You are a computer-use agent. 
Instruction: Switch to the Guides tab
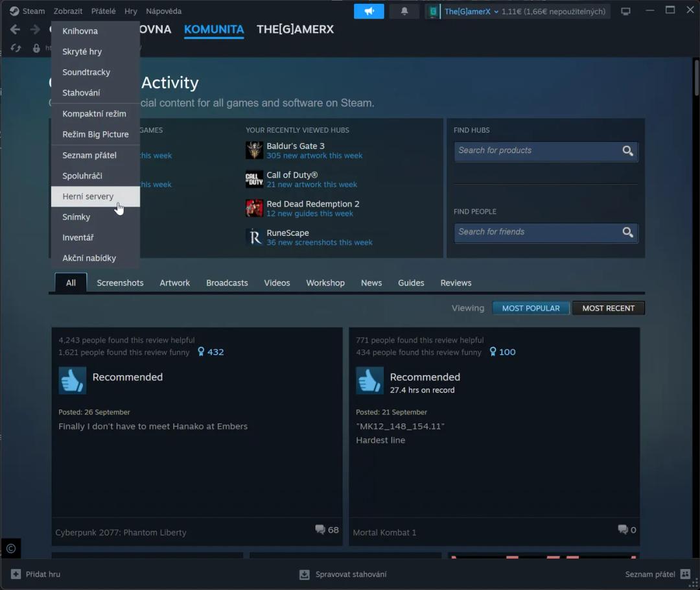coord(411,283)
